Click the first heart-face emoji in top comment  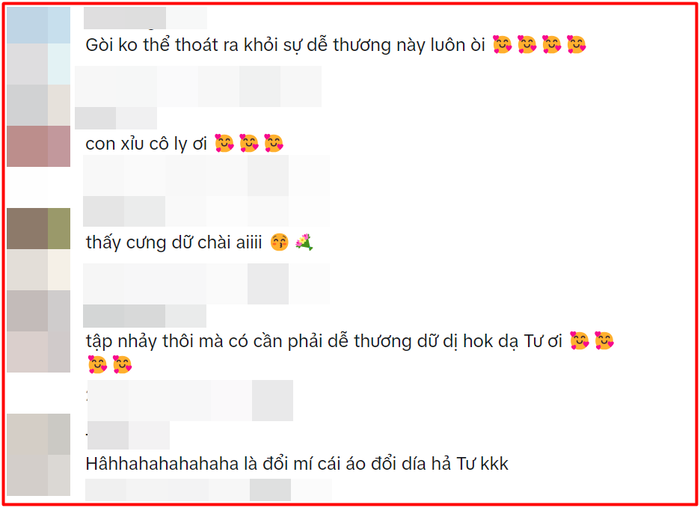pyautogui.click(x=502, y=45)
